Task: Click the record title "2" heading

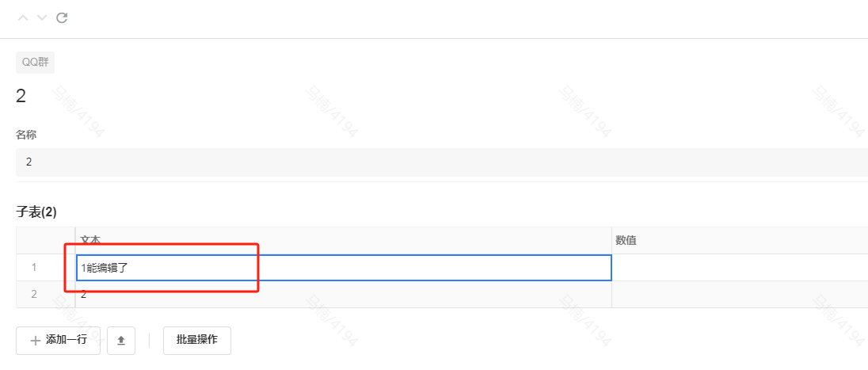Action: 21,97
